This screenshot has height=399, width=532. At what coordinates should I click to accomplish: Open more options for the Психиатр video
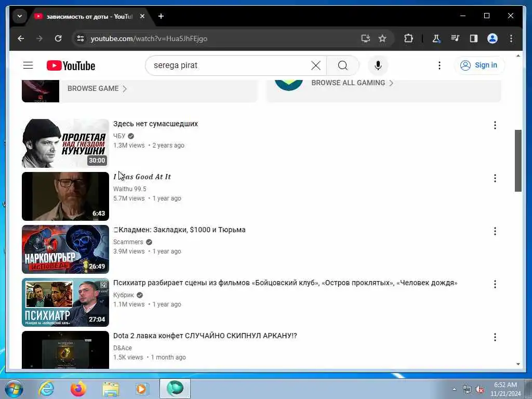click(495, 284)
